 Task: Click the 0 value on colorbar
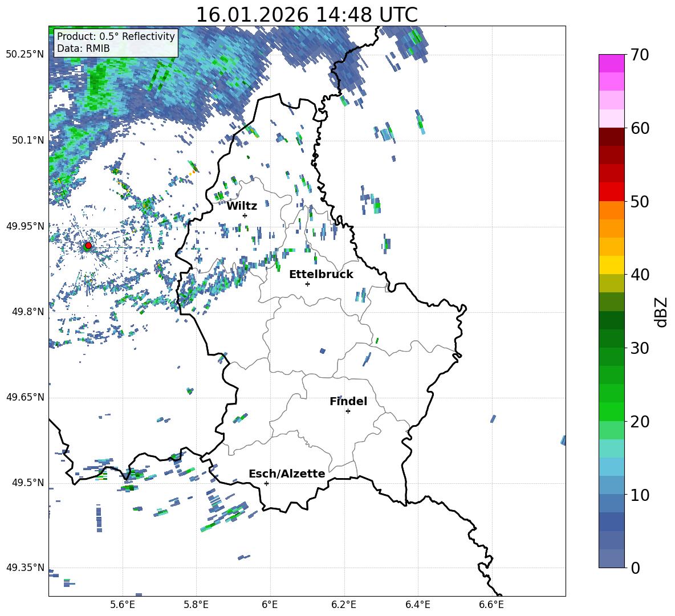coord(635,568)
